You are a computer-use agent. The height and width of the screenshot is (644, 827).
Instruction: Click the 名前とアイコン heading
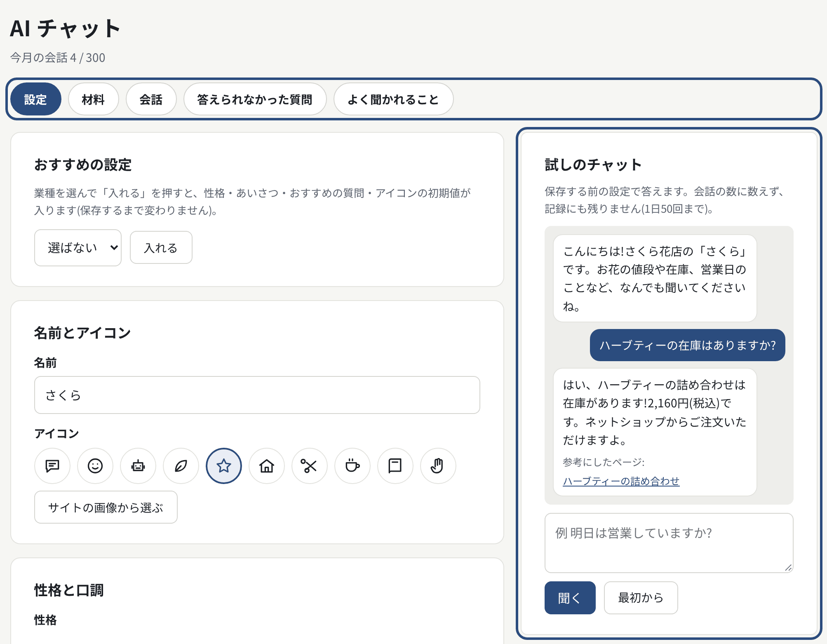[x=82, y=333]
